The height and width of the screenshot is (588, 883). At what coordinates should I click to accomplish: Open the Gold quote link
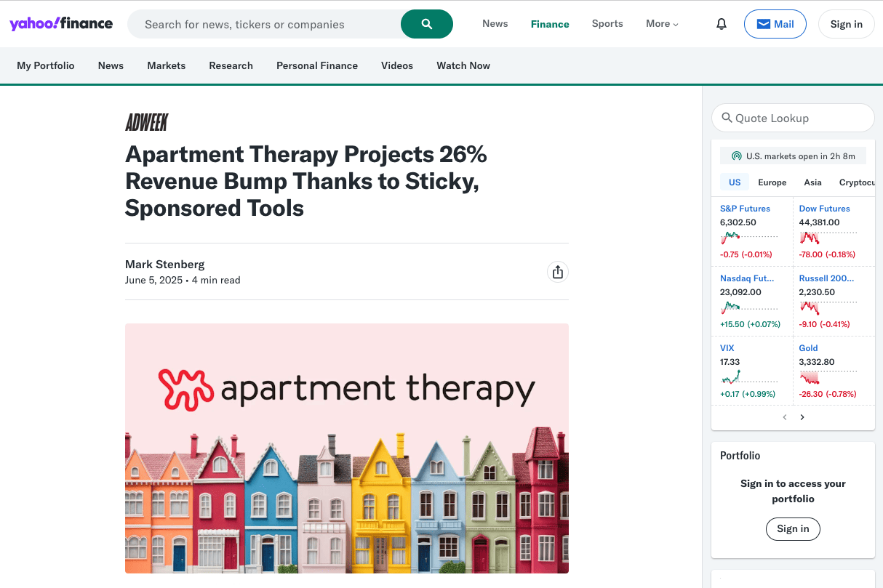(808, 348)
